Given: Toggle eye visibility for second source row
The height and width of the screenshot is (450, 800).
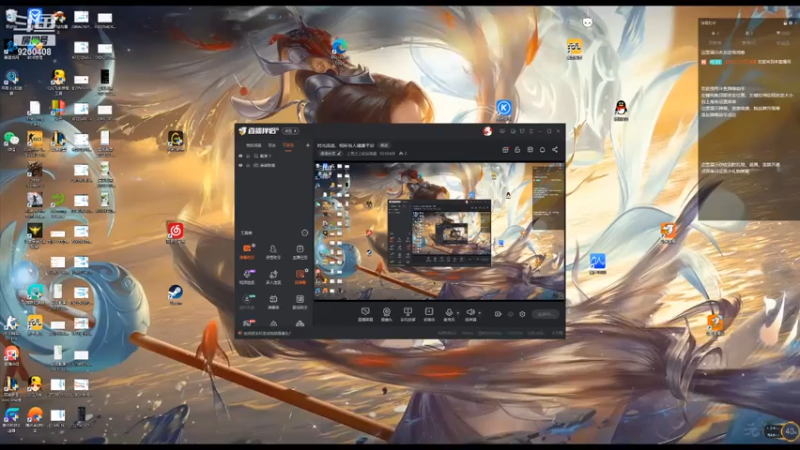Looking at the screenshot, I should click(241, 165).
